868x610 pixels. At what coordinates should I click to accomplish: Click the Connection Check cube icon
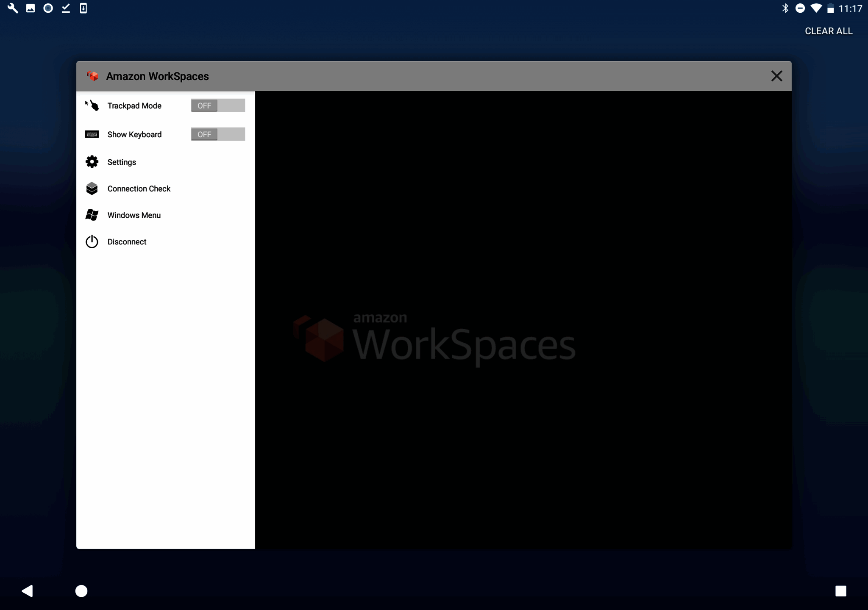92,189
